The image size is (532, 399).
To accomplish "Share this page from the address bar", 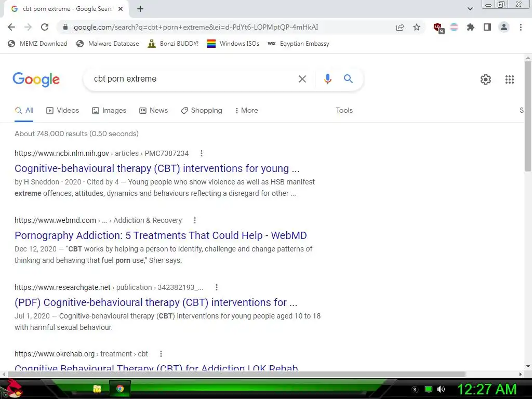I will pyautogui.click(x=400, y=27).
